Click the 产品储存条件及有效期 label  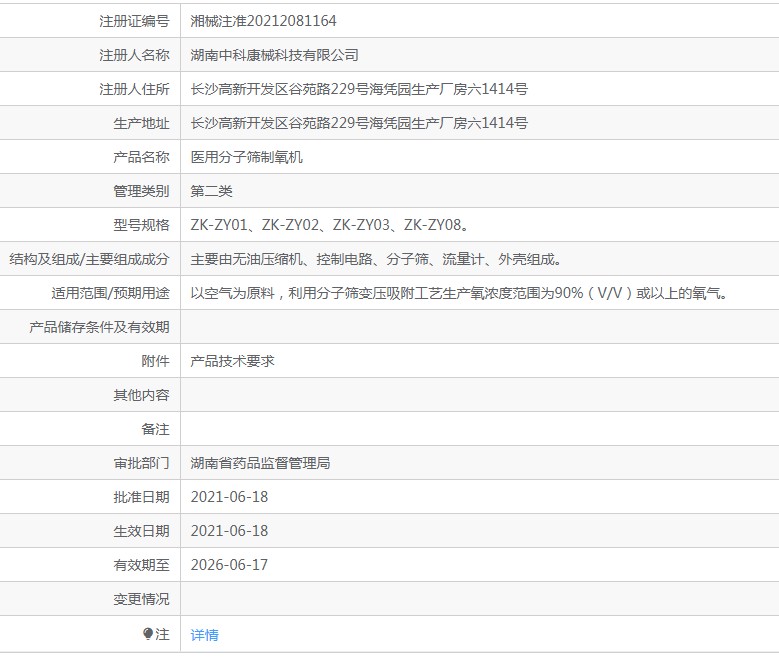(x=99, y=327)
